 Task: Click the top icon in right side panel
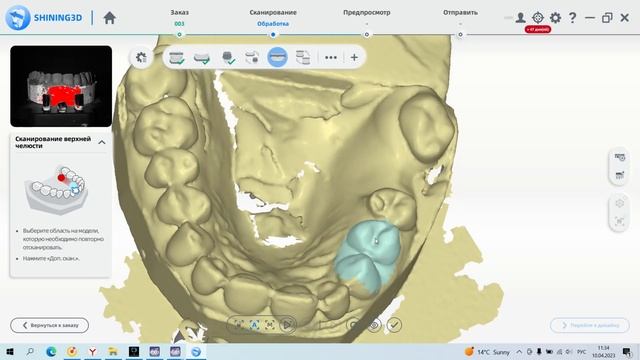619,157
